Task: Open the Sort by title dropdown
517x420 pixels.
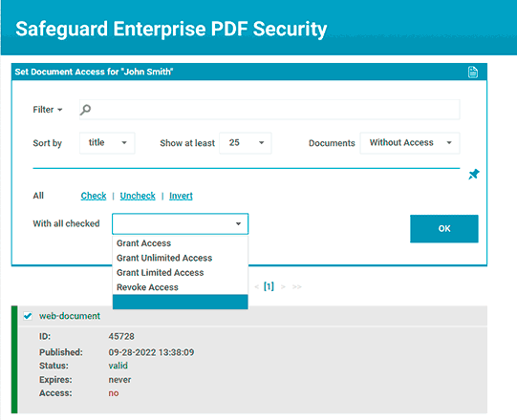Action: 107,143
